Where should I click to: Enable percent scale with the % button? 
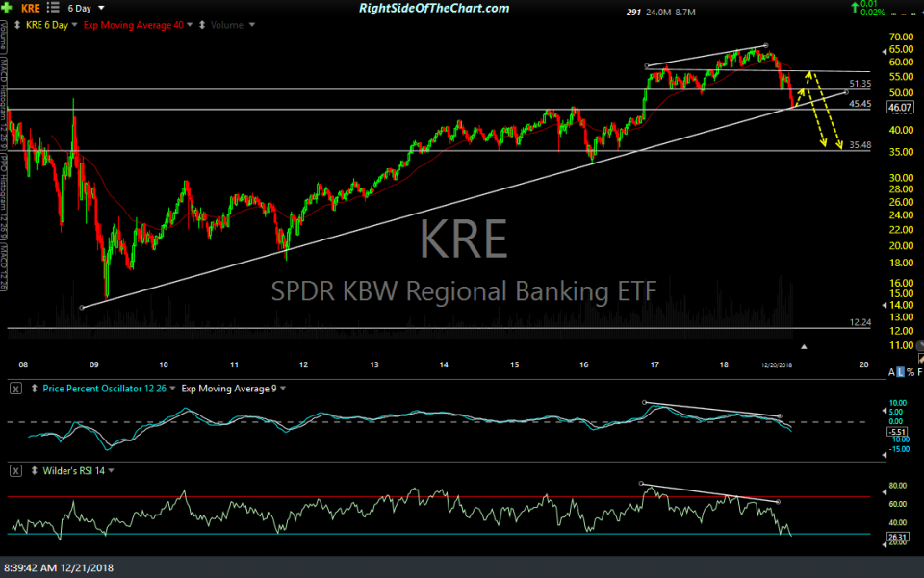tap(909, 371)
